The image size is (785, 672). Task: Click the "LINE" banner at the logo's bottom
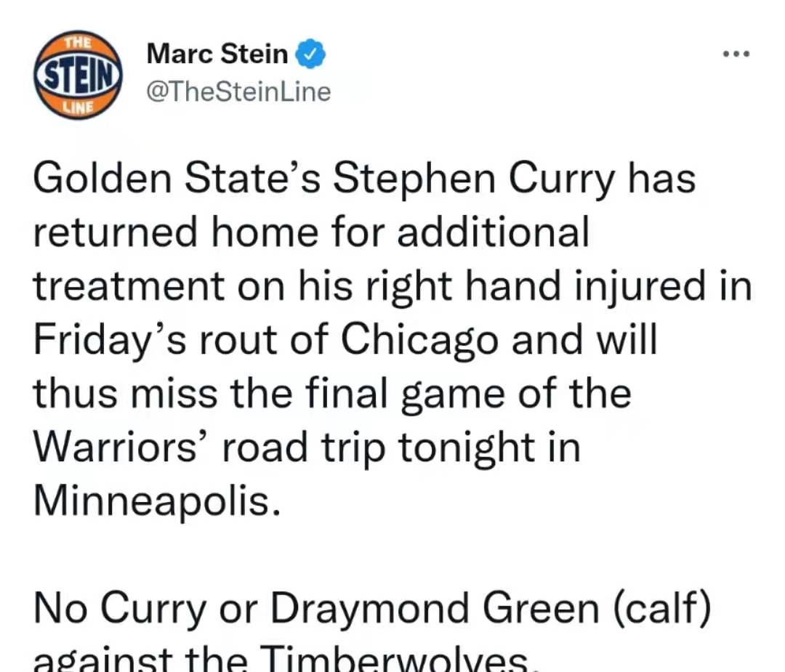pyautogui.click(x=79, y=107)
